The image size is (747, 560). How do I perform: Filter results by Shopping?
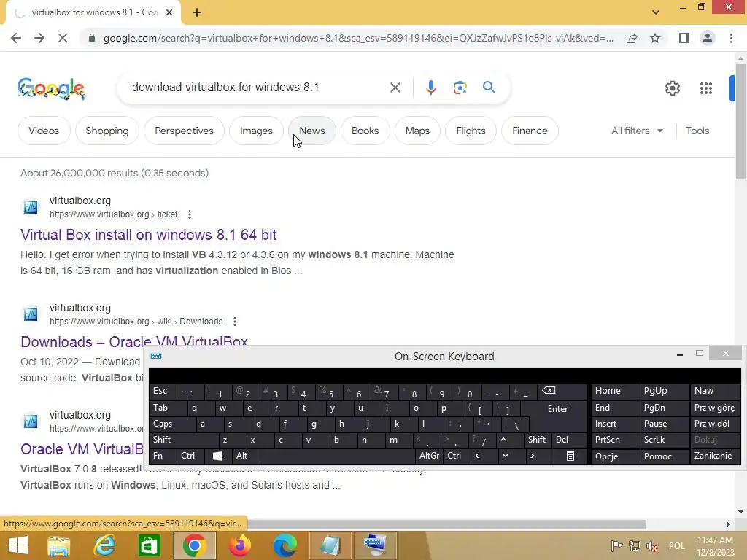pyautogui.click(x=107, y=131)
